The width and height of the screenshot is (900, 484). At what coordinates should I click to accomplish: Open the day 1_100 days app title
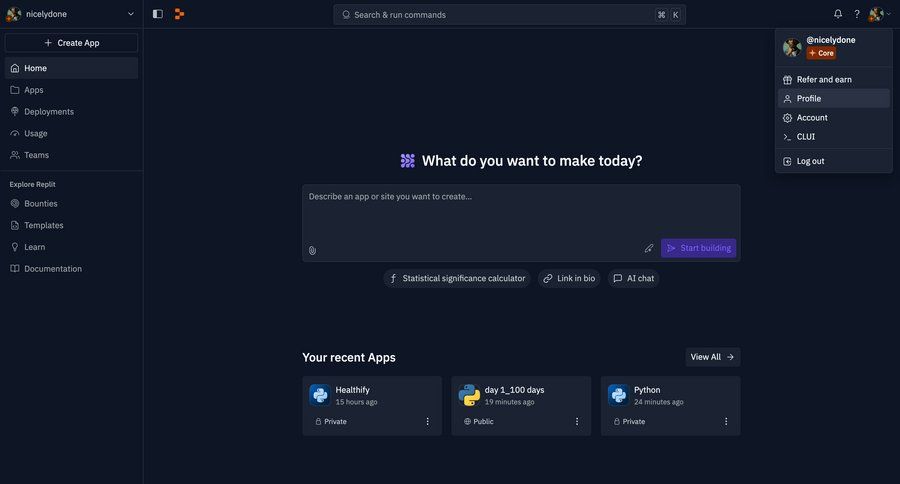[514, 390]
